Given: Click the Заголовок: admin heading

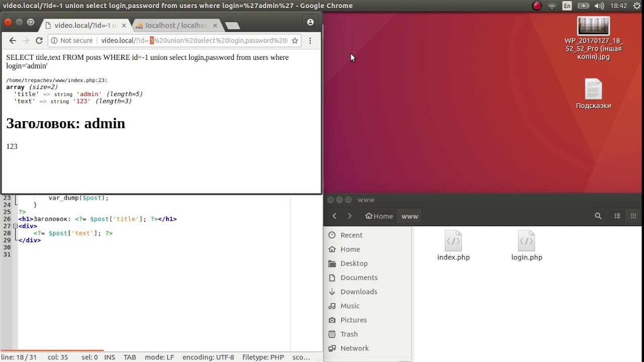Looking at the screenshot, I should [x=65, y=124].
